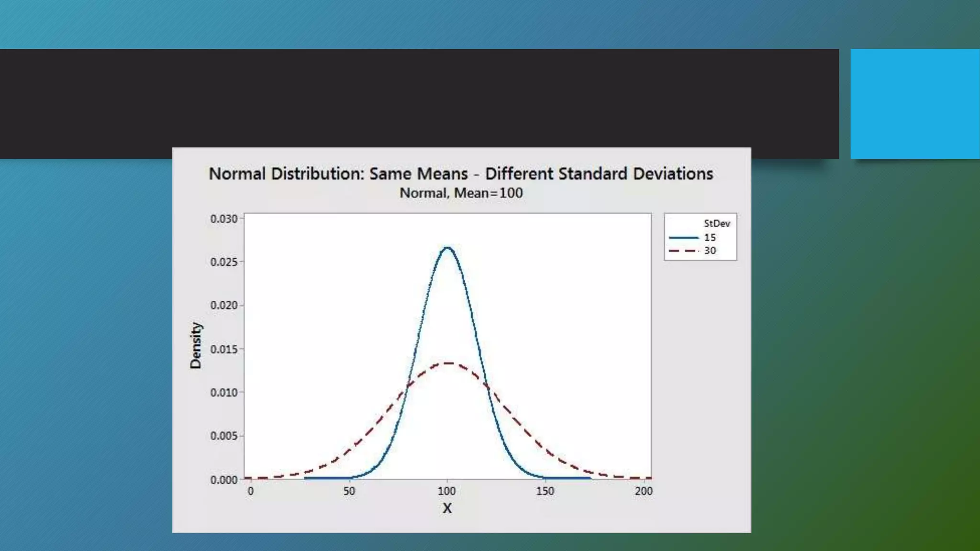This screenshot has width=980, height=551.
Task: Click the legend label 15
Action: (710, 238)
